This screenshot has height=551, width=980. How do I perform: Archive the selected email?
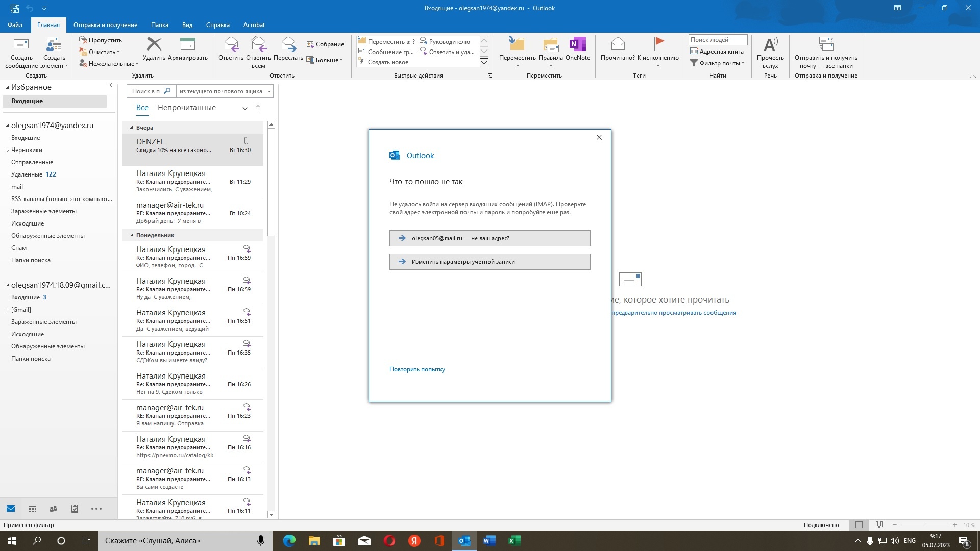point(188,49)
